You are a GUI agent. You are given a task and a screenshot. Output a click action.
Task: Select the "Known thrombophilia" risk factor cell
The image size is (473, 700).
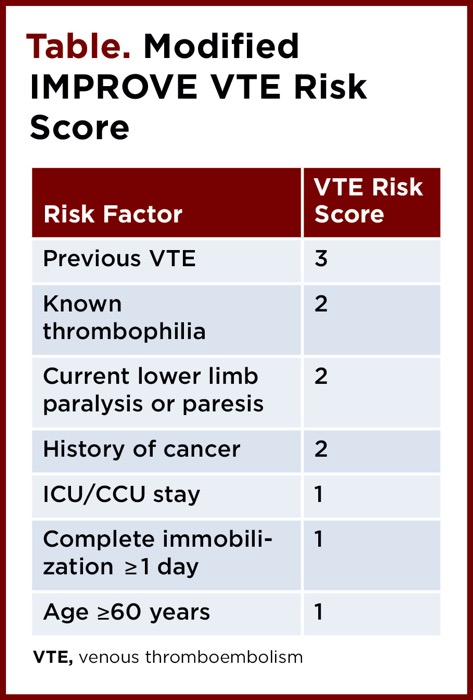click(x=124, y=318)
